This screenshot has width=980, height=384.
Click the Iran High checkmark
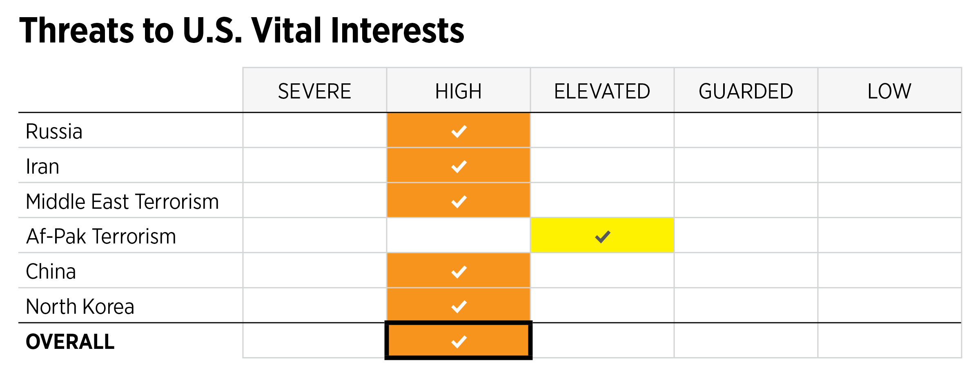pos(459,166)
